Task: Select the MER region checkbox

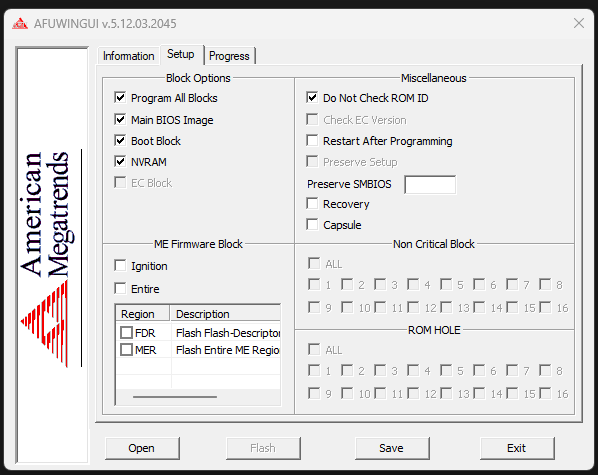Action: point(126,349)
